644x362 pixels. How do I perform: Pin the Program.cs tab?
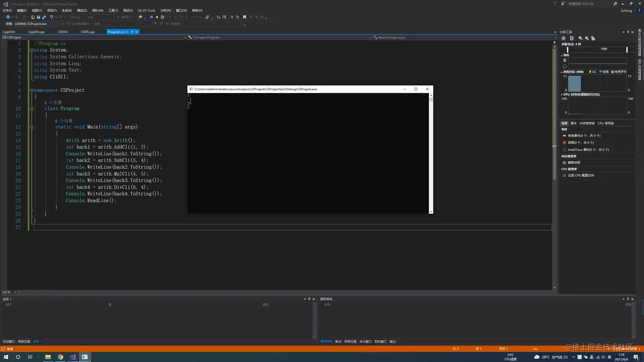click(132, 32)
